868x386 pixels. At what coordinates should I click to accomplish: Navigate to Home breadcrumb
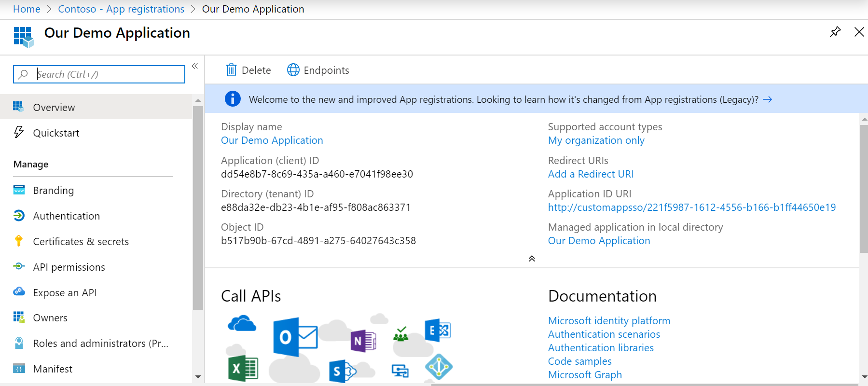(27, 9)
